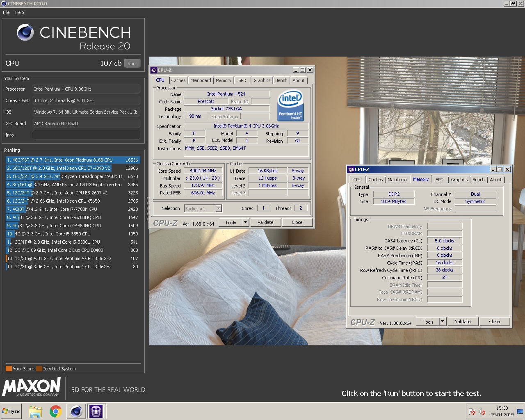The image size is (525, 420).
Task: Open Windows Explorer from the taskbar
Action: click(x=35, y=411)
